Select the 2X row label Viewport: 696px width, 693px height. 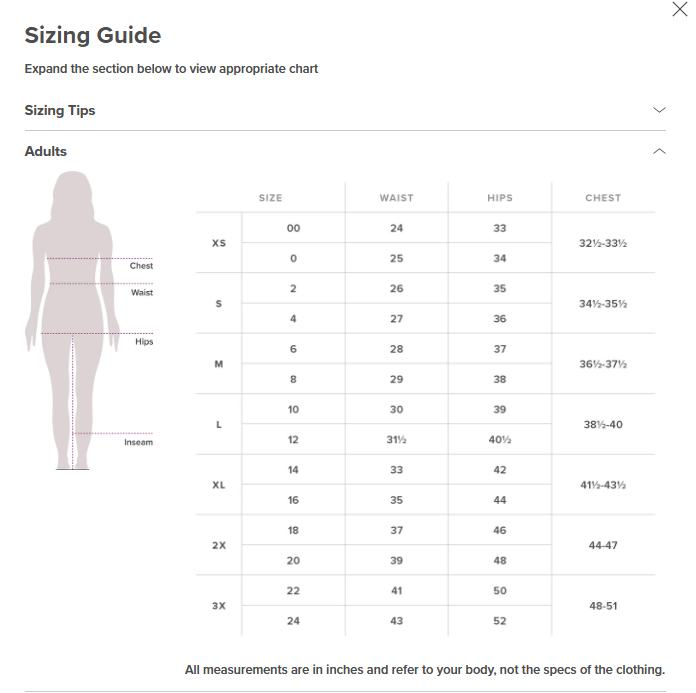(x=219, y=546)
